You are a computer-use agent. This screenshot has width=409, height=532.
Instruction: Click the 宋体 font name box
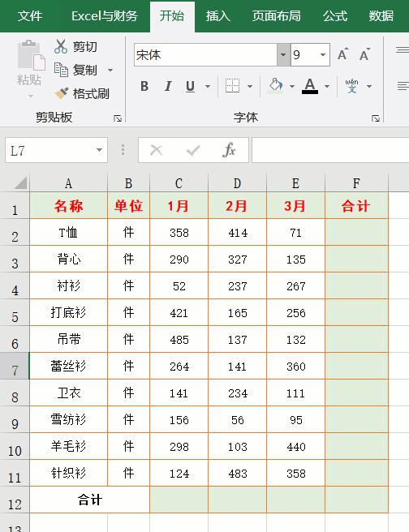205,54
